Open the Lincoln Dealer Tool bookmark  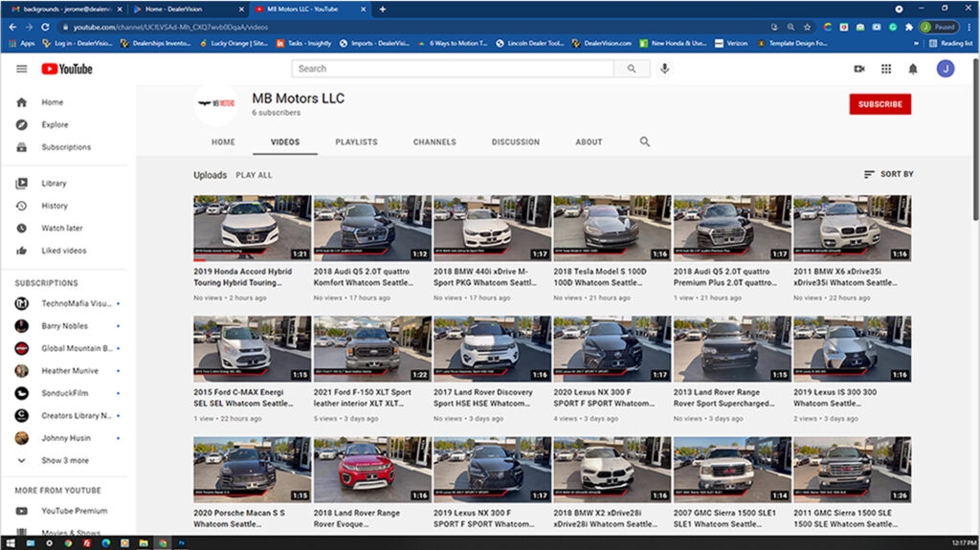[x=530, y=43]
